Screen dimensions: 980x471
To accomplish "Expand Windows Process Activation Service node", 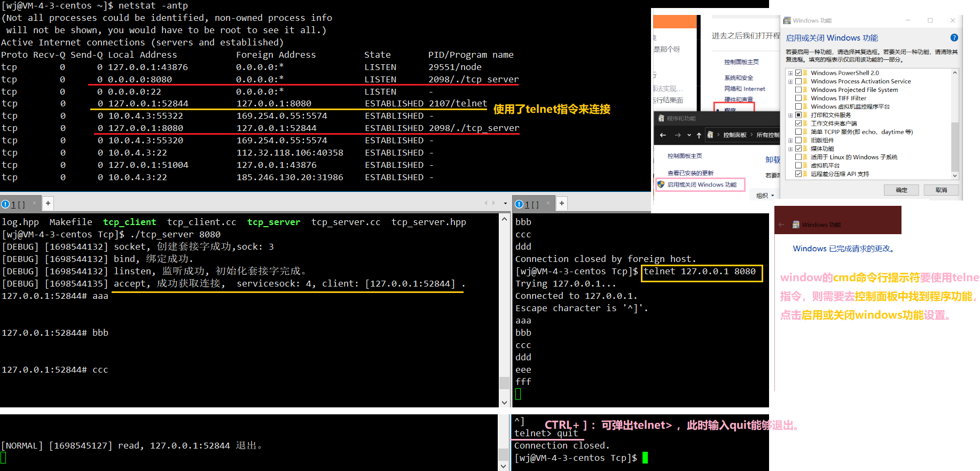I will point(790,81).
